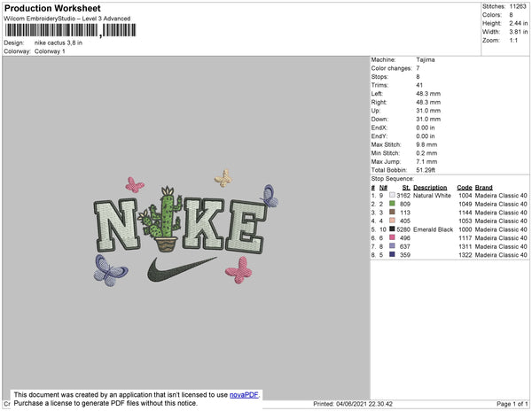532x411 pixels.
Task: Click thread code '1053' in row 4
Action: click(x=465, y=221)
